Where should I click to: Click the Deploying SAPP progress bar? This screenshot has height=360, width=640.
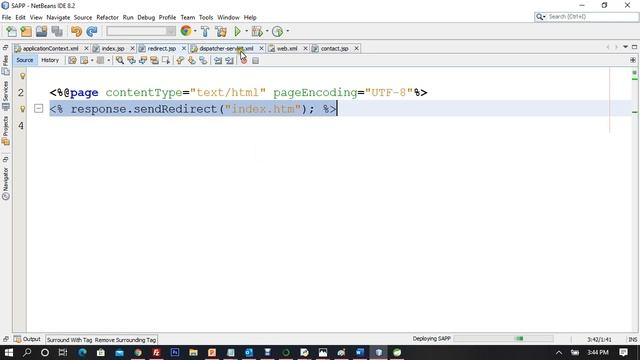503,338
